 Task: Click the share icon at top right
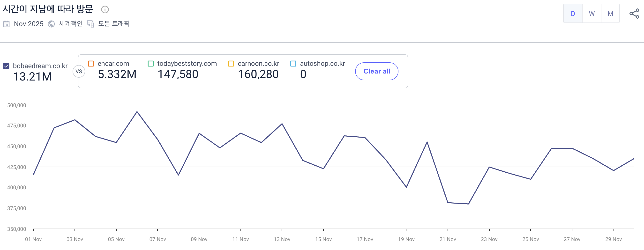click(x=634, y=14)
